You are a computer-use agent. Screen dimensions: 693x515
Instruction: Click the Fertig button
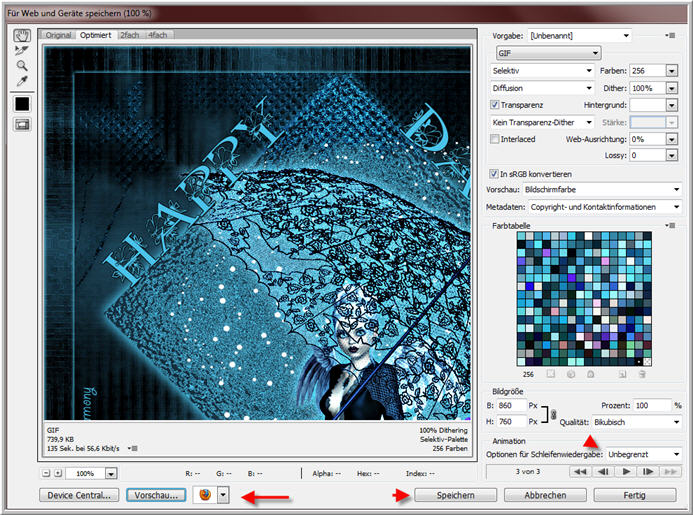[x=635, y=495]
